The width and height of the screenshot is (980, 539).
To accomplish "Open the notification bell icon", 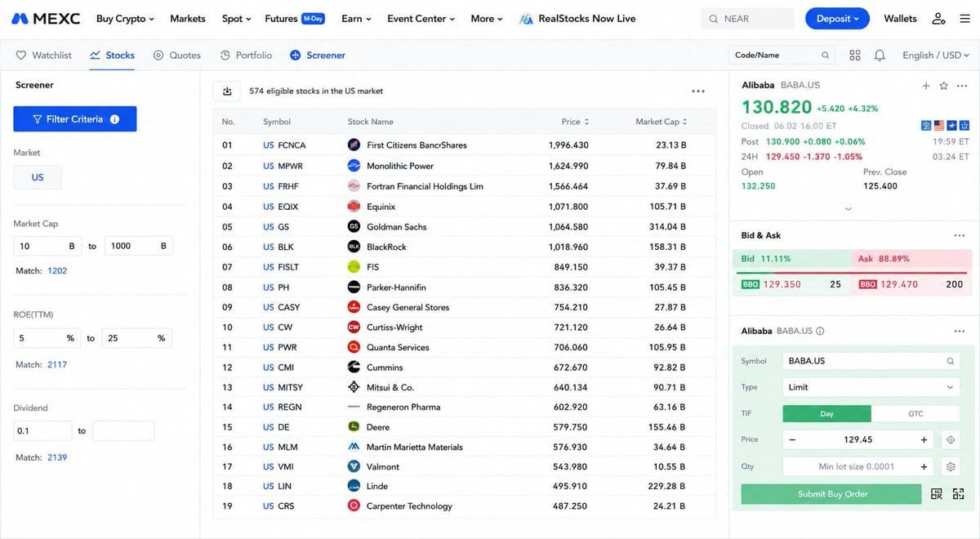I will 880,56.
